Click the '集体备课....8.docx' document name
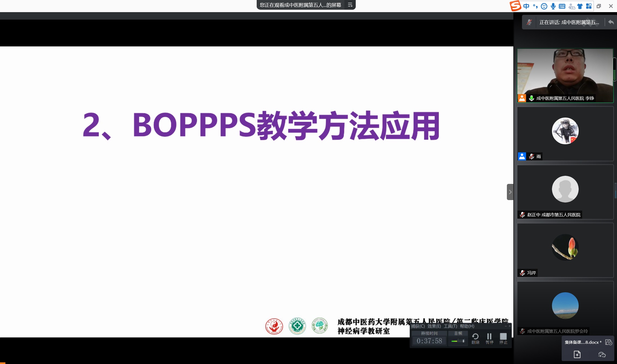This screenshot has width=617, height=364. point(583,342)
